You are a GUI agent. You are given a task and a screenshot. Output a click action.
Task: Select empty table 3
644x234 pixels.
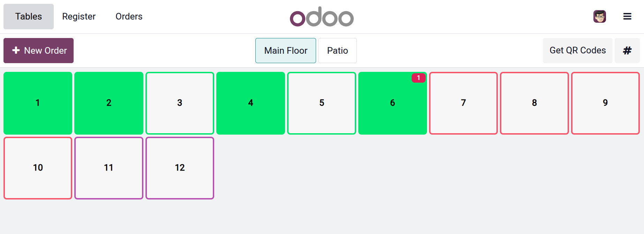[180, 103]
